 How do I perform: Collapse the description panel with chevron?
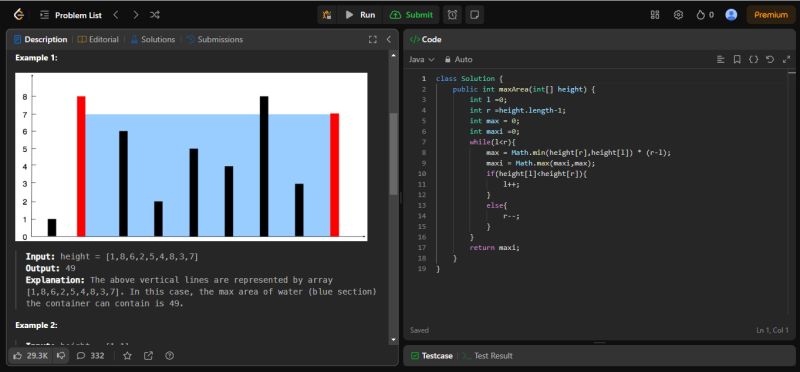[x=388, y=39]
